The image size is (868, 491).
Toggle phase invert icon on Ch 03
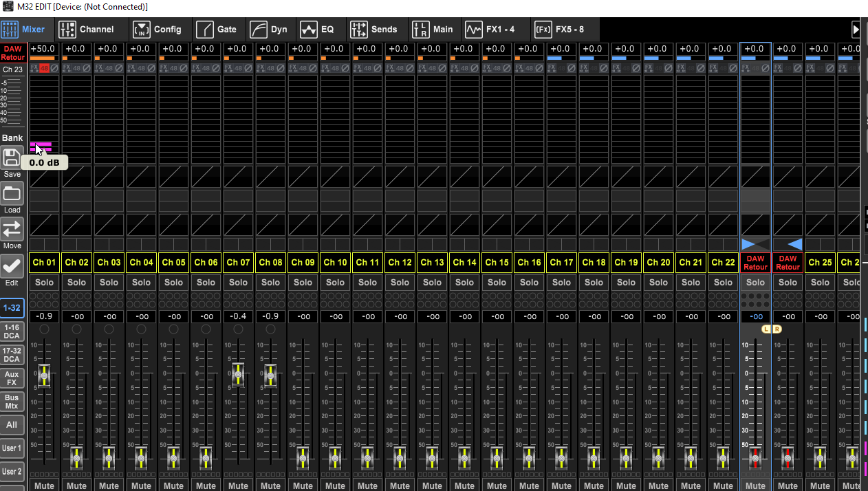(x=119, y=68)
